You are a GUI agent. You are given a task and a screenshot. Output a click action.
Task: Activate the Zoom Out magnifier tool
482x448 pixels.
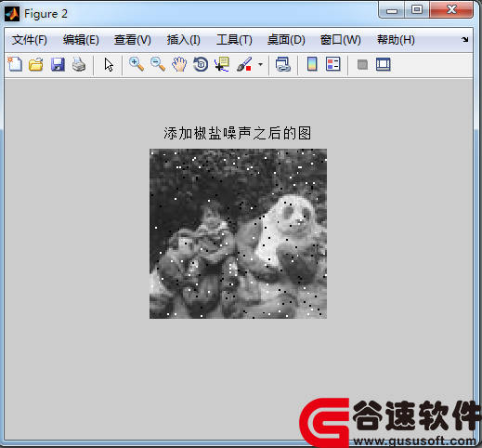coord(158,64)
